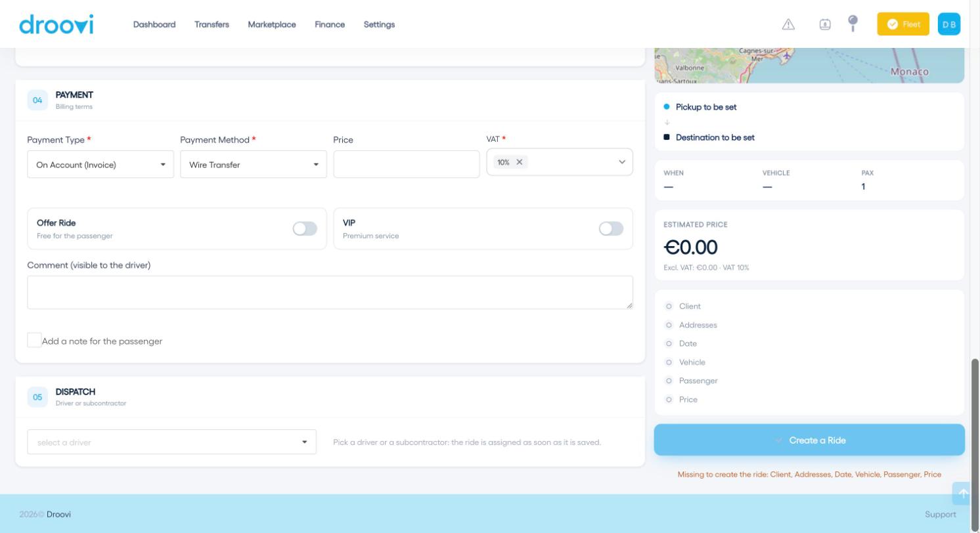Viewport: 980px width, 533px height.
Task: Click the DISPATCH section heading
Action: click(76, 391)
